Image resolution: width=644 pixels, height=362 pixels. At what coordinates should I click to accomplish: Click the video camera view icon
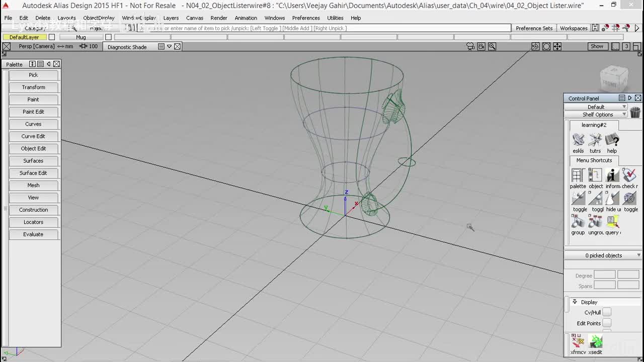click(x=481, y=46)
